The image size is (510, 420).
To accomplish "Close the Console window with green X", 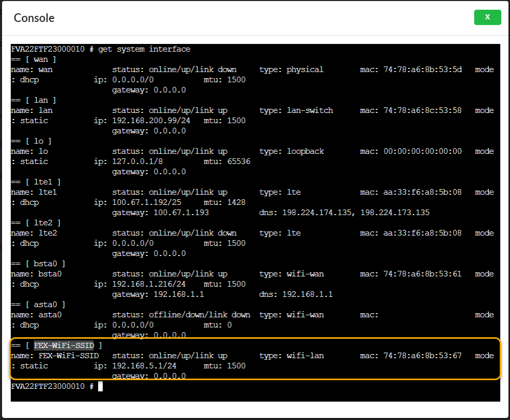I will click(487, 17).
